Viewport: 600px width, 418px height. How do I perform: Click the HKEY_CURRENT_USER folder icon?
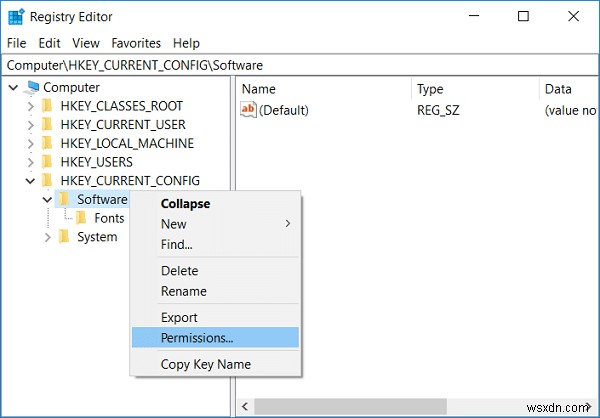point(46,125)
